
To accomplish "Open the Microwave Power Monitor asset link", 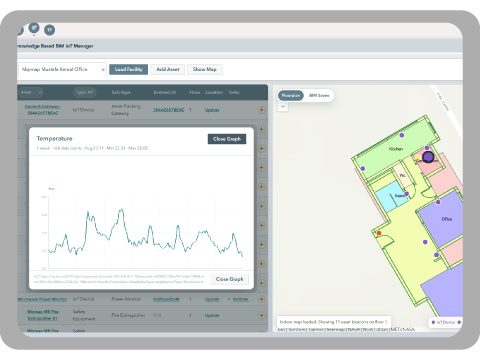I will (x=42, y=299).
